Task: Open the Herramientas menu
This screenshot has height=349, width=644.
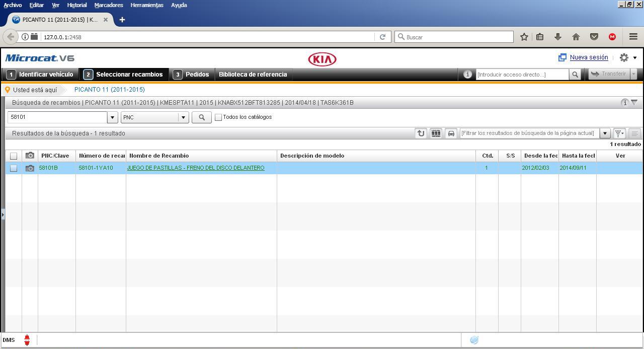Action: (146, 5)
